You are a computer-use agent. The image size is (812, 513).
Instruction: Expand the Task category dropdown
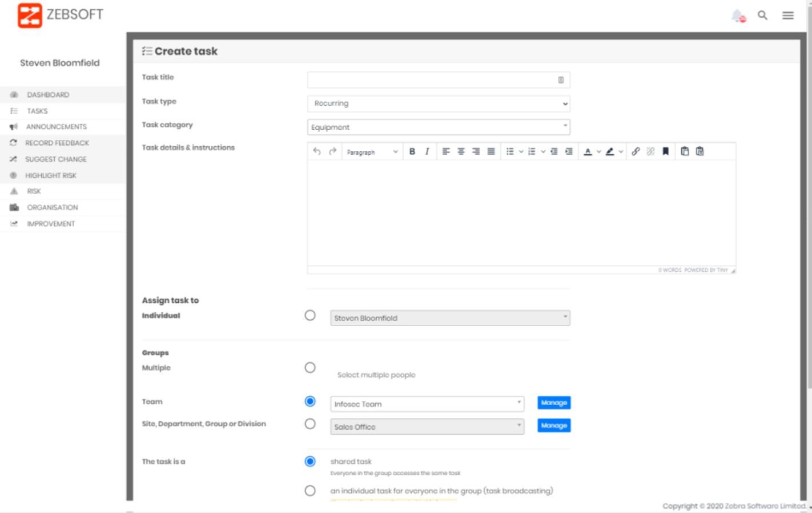439,127
